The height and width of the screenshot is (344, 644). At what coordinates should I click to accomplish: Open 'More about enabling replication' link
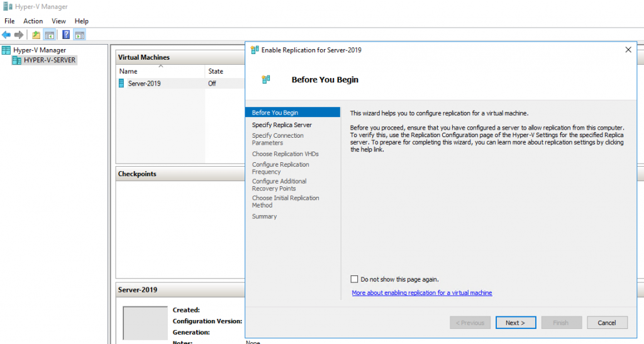[x=422, y=292]
